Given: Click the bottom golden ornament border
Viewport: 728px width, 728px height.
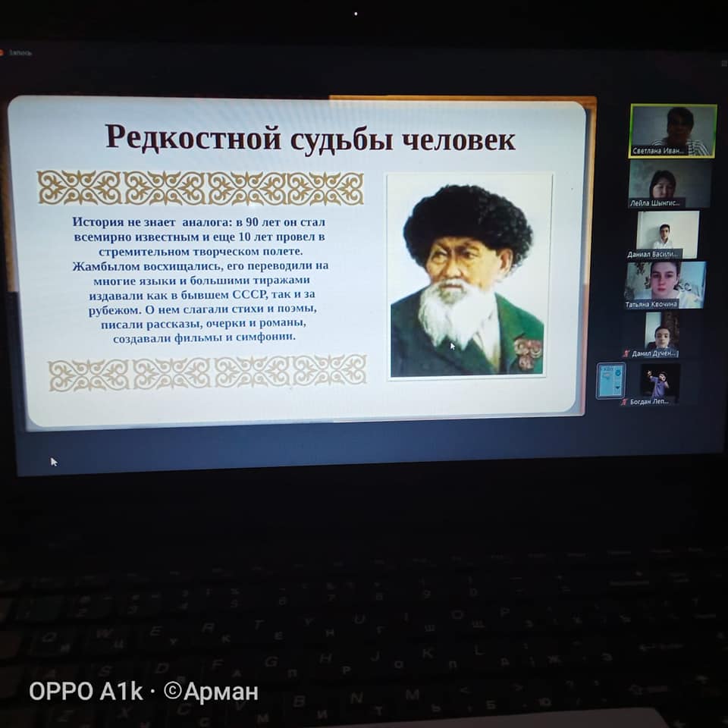Looking at the screenshot, I should pyautogui.click(x=207, y=372).
